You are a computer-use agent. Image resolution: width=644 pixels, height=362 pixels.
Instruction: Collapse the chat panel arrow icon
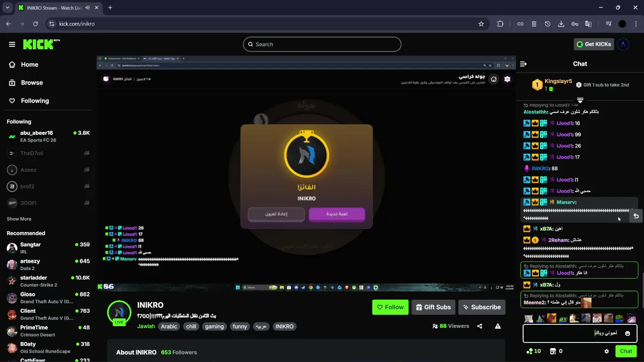click(523, 64)
